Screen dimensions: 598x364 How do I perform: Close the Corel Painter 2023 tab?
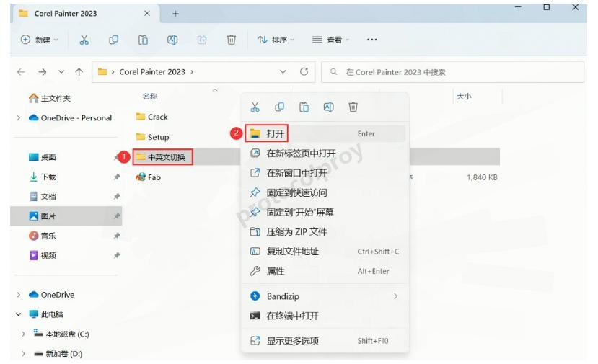[147, 14]
